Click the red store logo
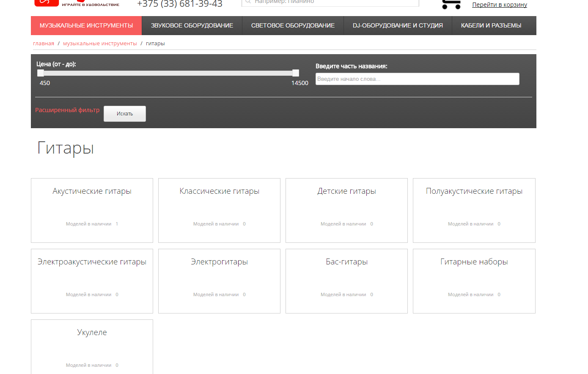 click(x=47, y=3)
